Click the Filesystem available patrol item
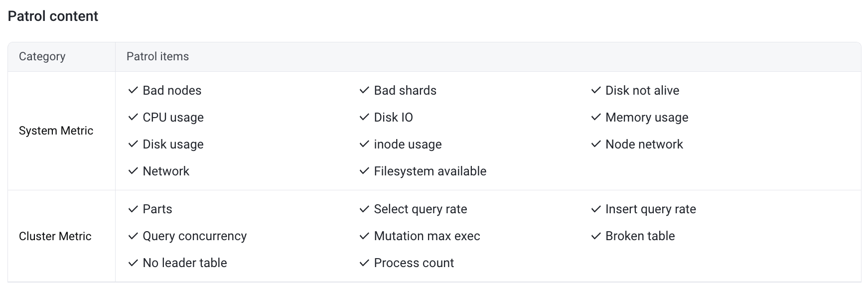 click(430, 171)
